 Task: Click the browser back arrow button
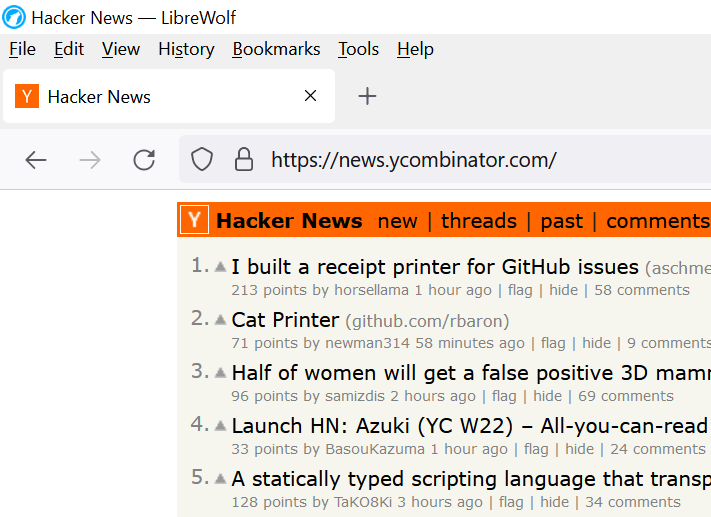[36, 160]
